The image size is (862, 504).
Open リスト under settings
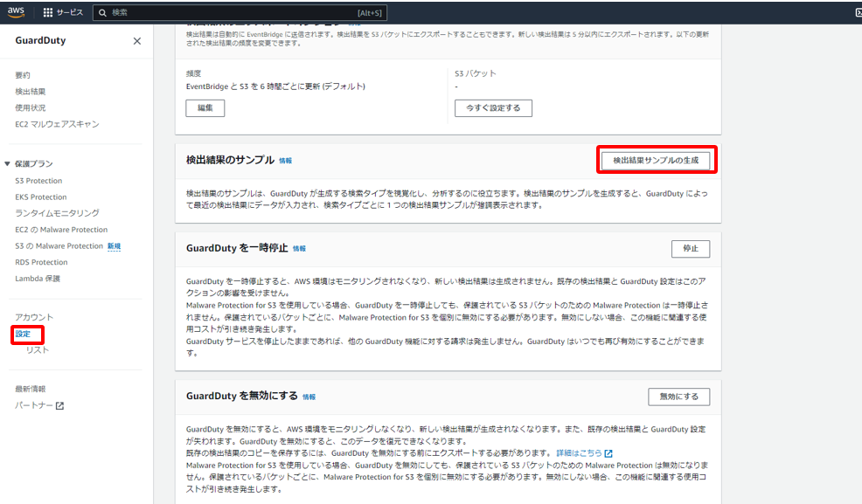pyautogui.click(x=38, y=350)
